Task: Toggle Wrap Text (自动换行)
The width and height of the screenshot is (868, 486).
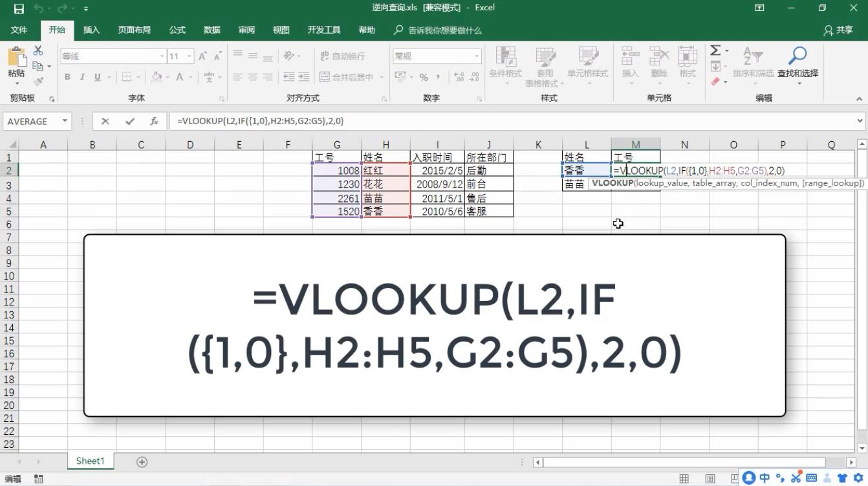Action: (343, 56)
